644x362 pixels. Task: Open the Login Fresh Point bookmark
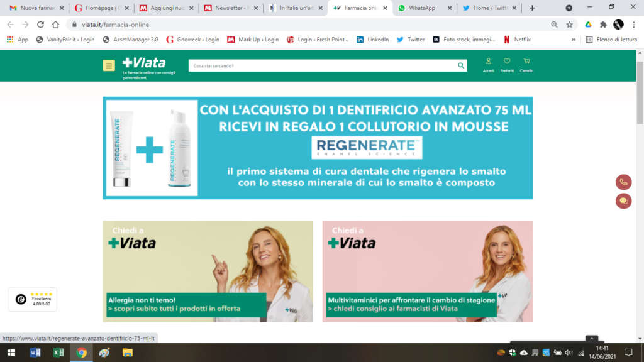pyautogui.click(x=318, y=40)
